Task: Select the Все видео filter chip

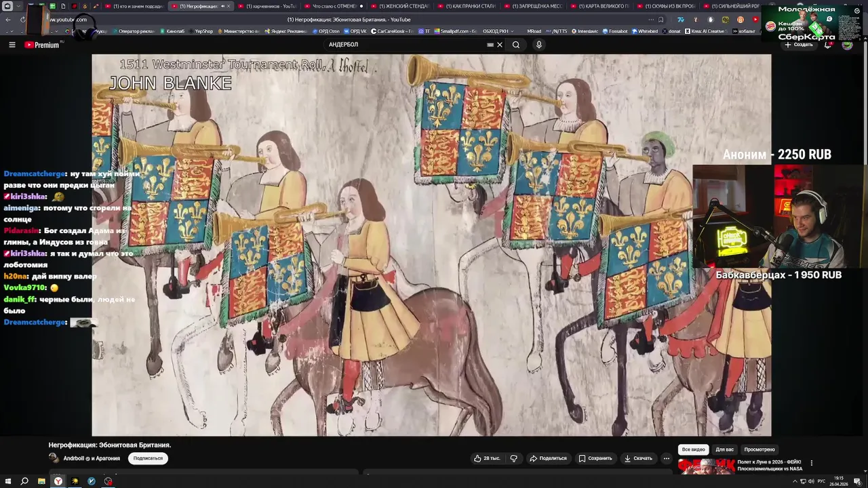Action: 693,449
